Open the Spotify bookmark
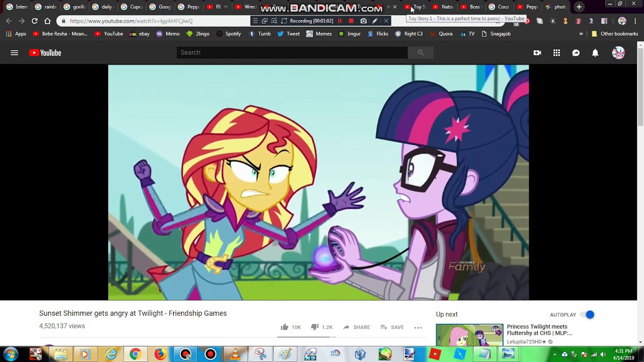 [x=228, y=34]
